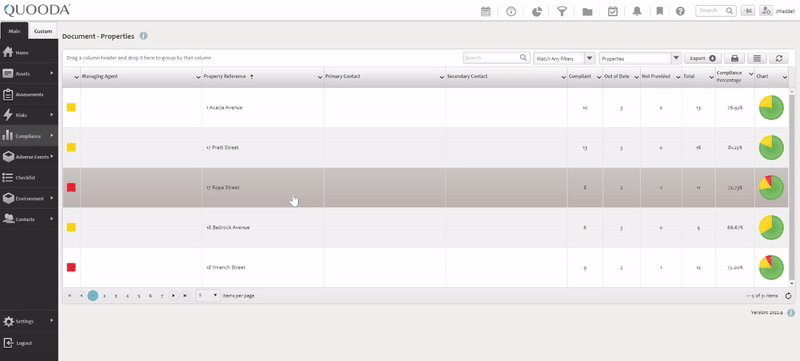800x361 pixels.
Task: Open Adverse Events in the sidebar
Action: [x=29, y=157]
